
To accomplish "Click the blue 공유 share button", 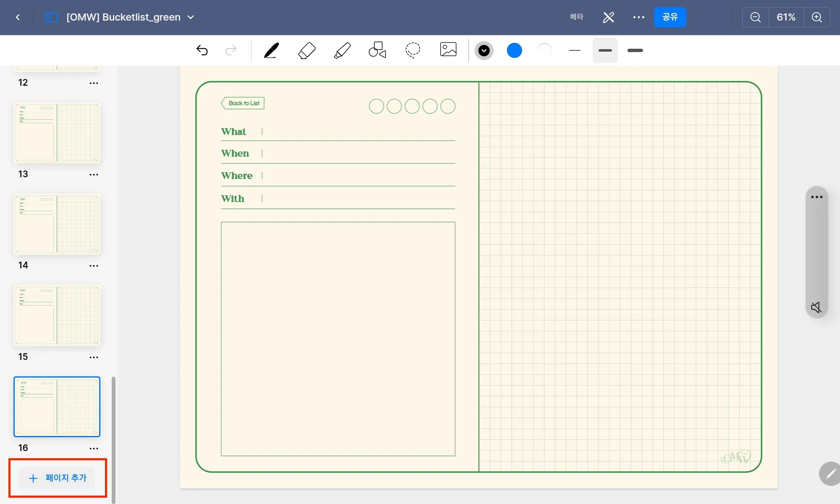I will (x=670, y=17).
